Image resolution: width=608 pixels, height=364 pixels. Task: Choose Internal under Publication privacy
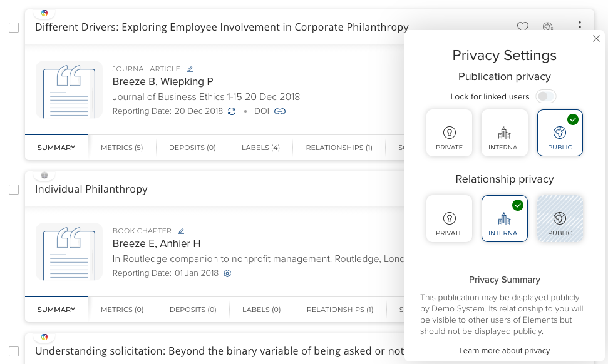pyautogui.click(x=504, y=133)
